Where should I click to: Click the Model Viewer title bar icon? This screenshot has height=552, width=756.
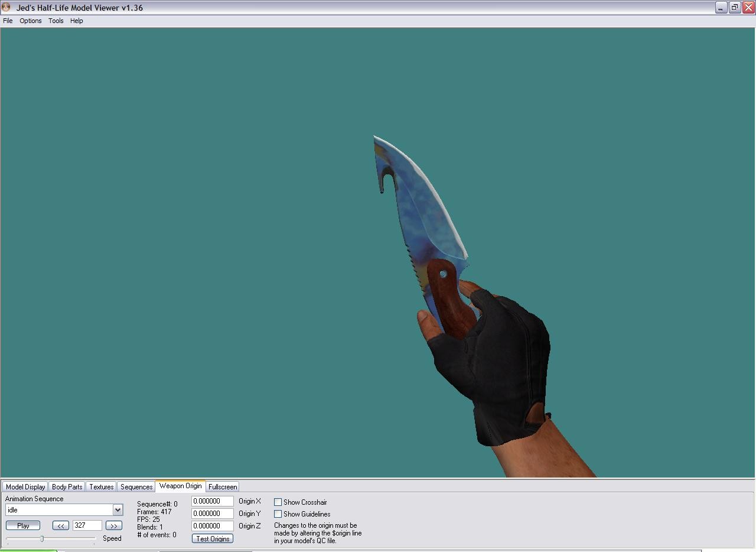coord(6,7)
